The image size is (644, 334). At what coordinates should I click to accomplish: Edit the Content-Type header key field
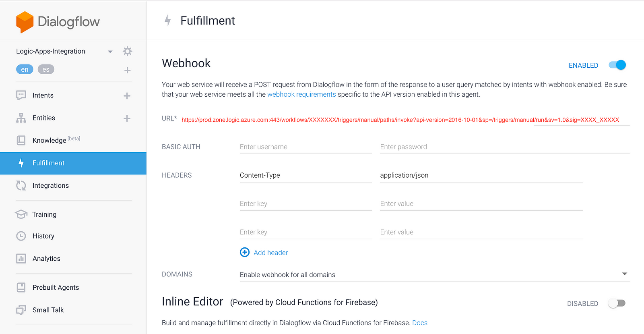[306, 175]
